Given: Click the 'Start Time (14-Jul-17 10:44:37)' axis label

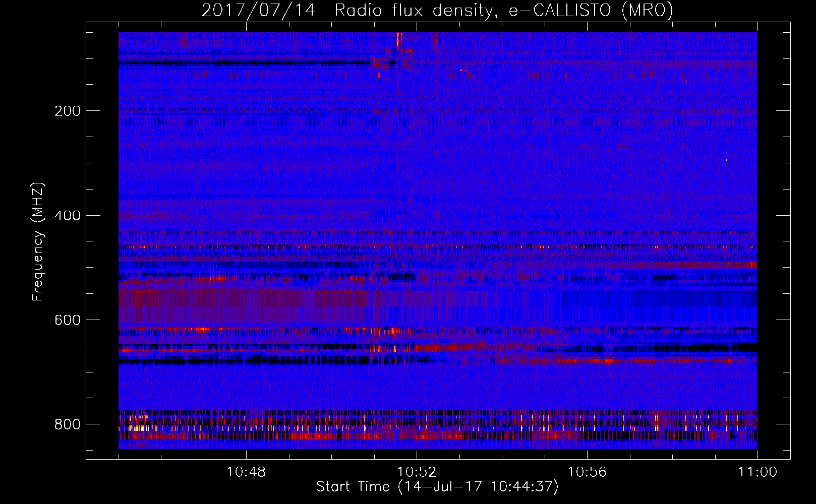Looking at the screenshot, I should [437, 487].
